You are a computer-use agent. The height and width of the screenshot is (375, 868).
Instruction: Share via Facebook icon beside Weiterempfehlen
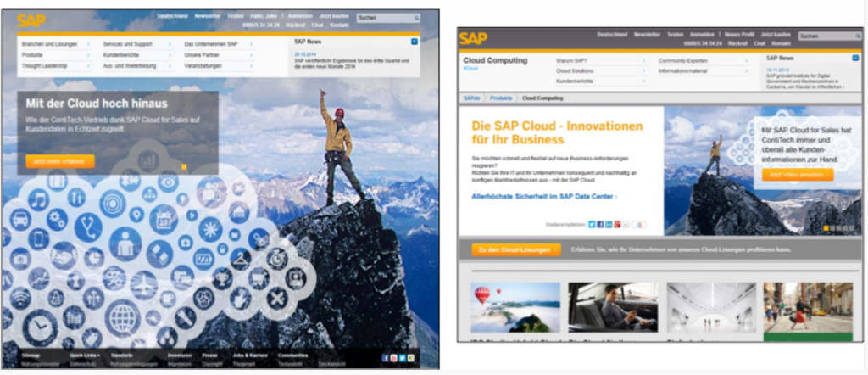pos(600,224)
